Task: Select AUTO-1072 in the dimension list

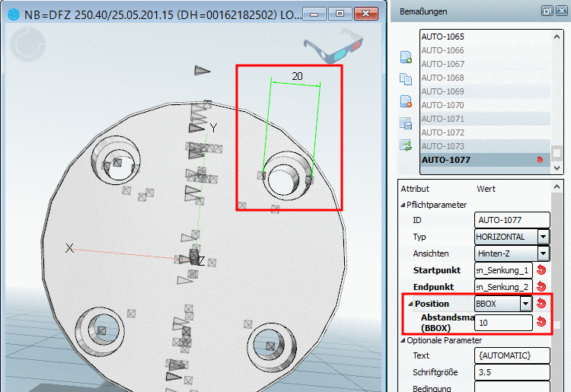Action: pyautogui.click(x=485, y=132)
